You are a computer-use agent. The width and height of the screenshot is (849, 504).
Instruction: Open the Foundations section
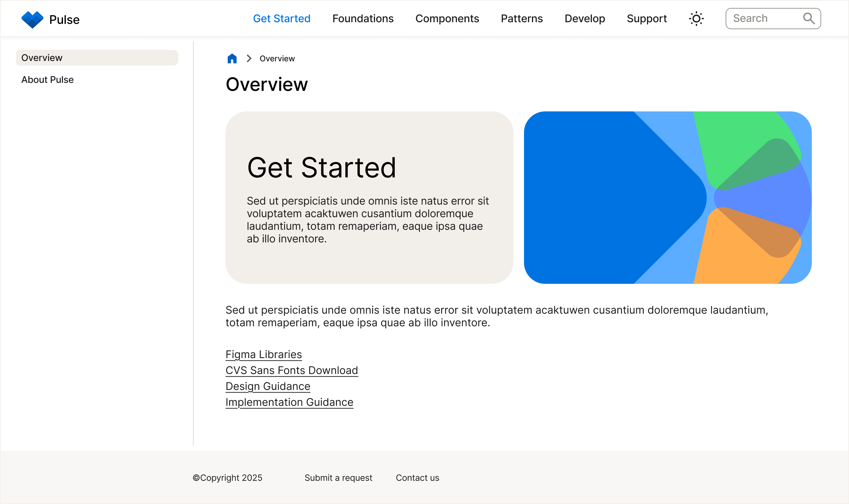tap(363, 19)
